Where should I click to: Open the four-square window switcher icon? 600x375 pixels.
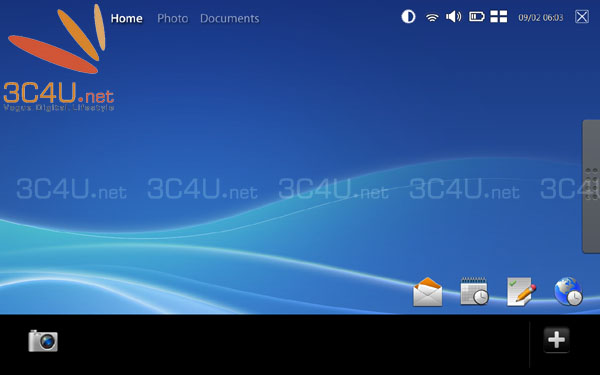click(x=499, y=16)
